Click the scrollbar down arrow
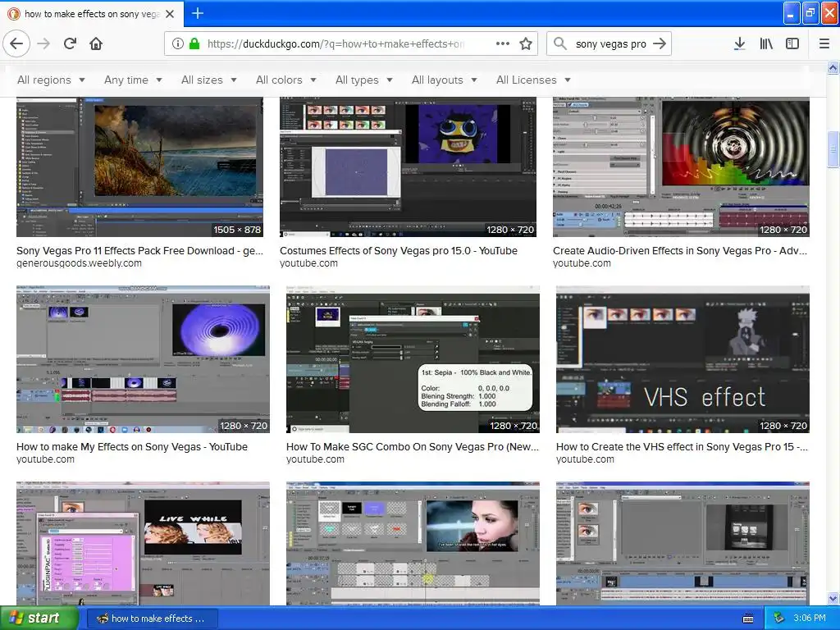This screenshot has height=630, width=840. [x=833, y=598]
